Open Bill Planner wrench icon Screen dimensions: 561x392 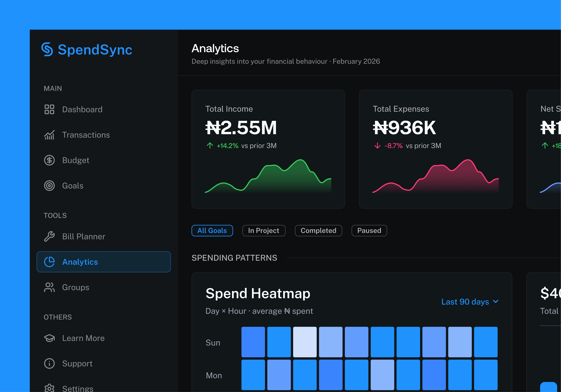point(49,236)
